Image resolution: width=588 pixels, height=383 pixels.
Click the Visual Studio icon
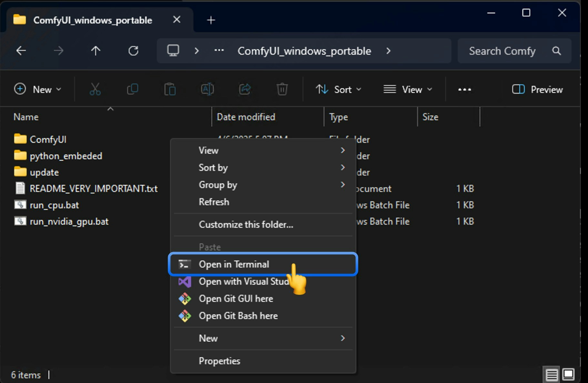coord(185,282)
